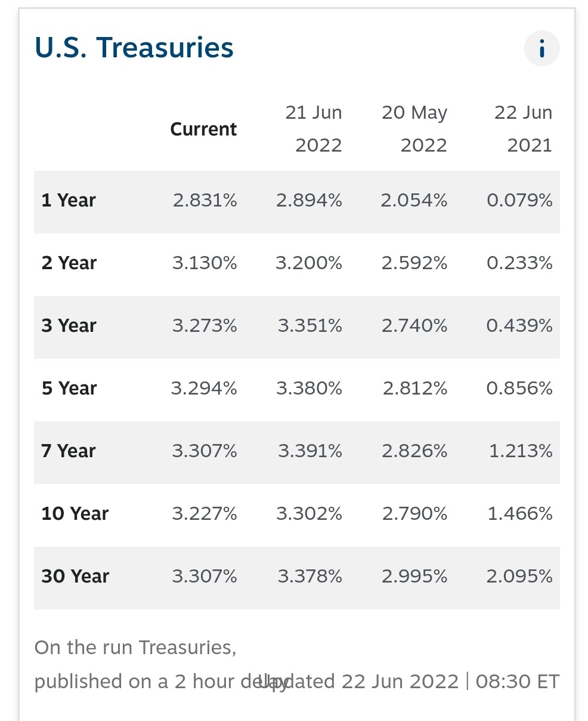Click the 5 Year 2.812% value
Viewport: 588px width, 721px height.
415,389
